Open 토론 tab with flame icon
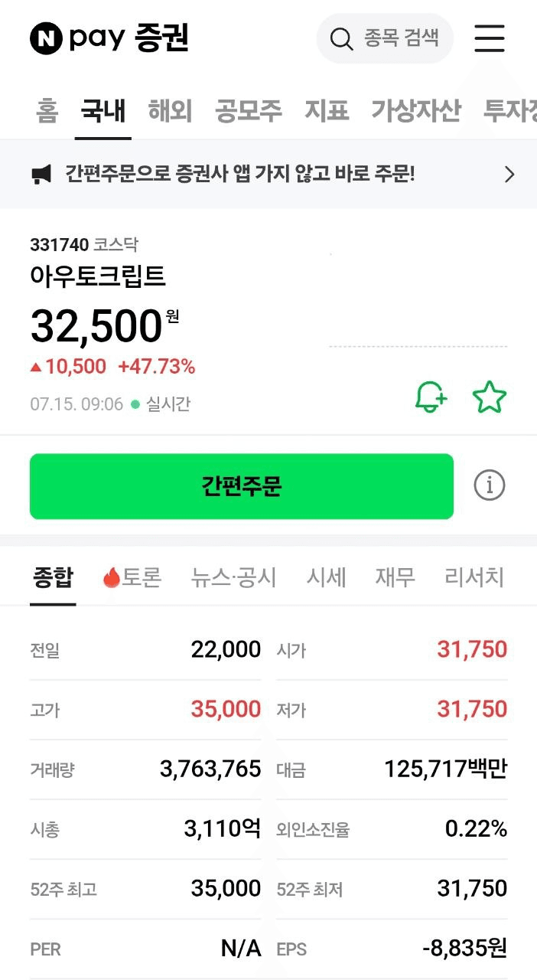This screenshot has width=537, height=980. 132,577
